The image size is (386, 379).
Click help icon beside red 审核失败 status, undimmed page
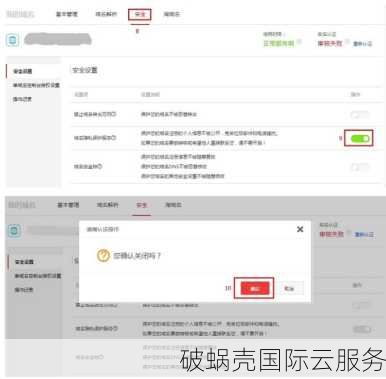[347, 41]
